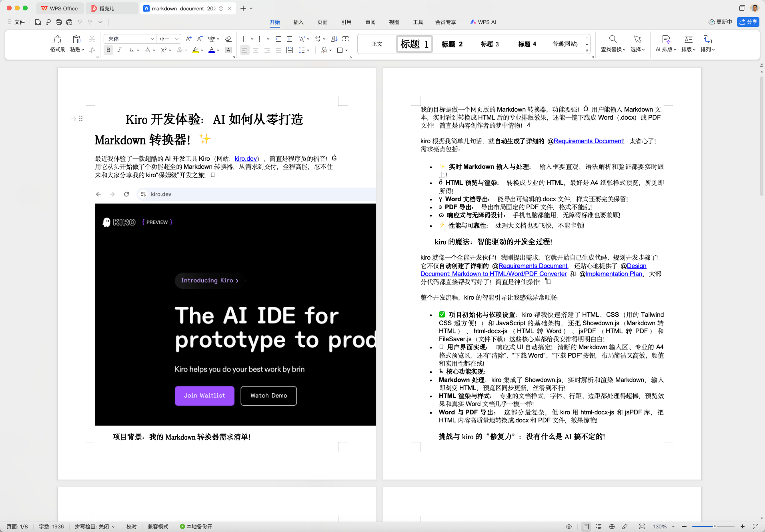Open the 页面 ribbon tab

click(322, 22)
